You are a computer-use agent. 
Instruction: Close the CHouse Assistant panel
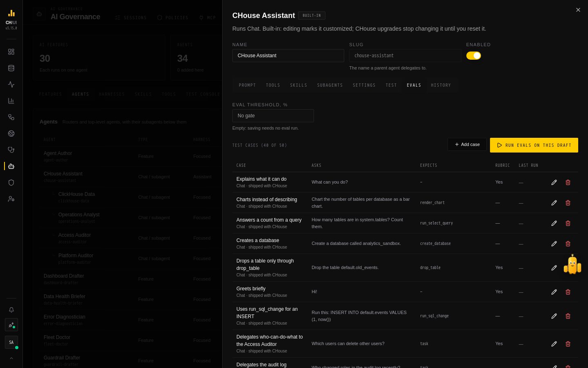(x=578, y=10)
